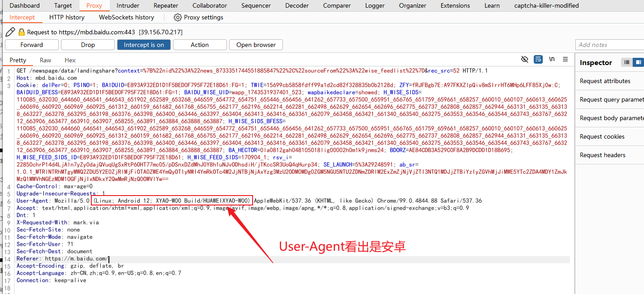
Task: Click the Upgrade-Insecure-Requests header line
Action: click(x=61, y=193)
